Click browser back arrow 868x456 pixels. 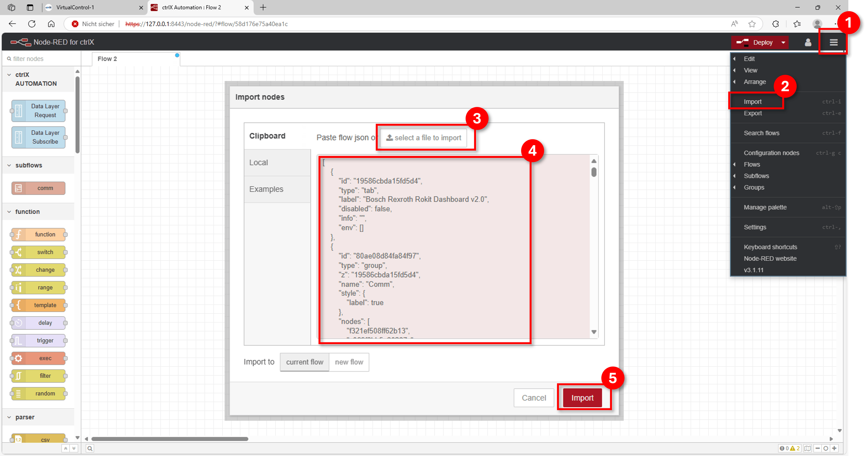click(x=13, y=24)
